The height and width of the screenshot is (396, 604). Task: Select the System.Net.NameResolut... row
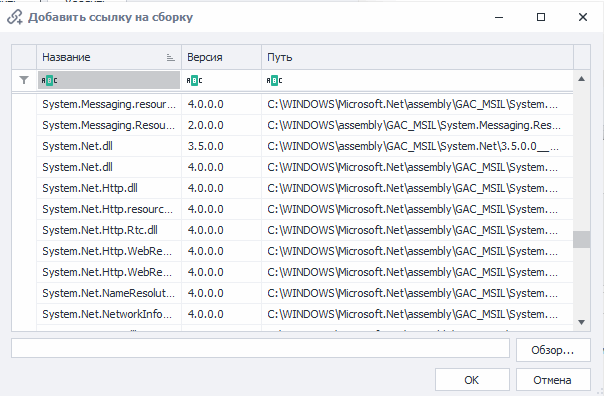click(x=304, y=293)
